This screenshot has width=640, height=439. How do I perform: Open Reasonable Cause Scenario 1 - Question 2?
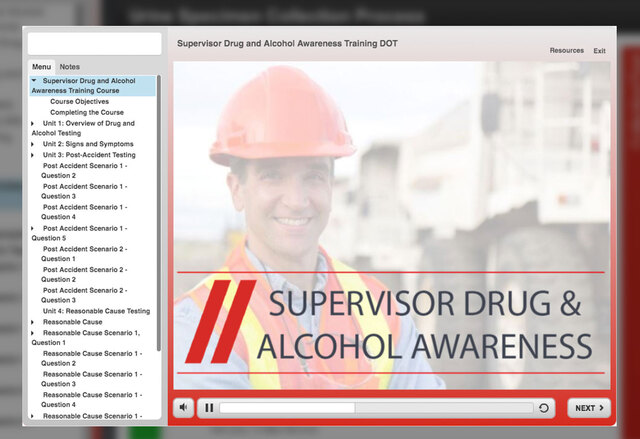tap(91, 358)
